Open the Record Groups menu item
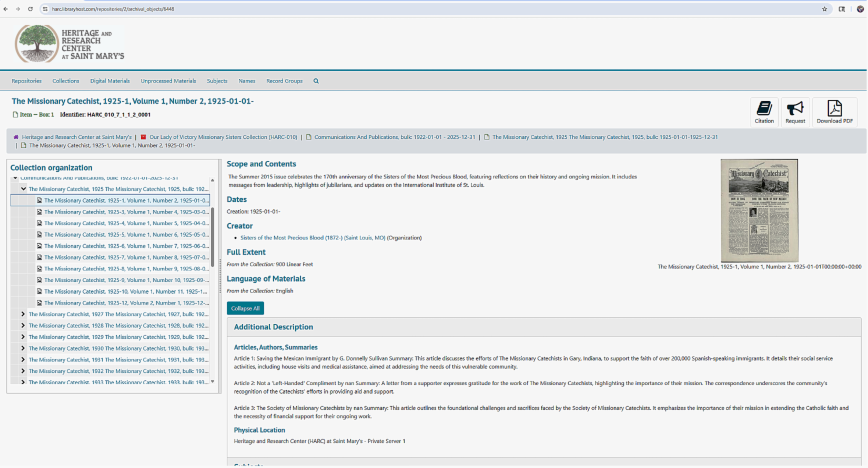Image resolution: width=868 pixels, height=468 pixels. click(284, 80)
